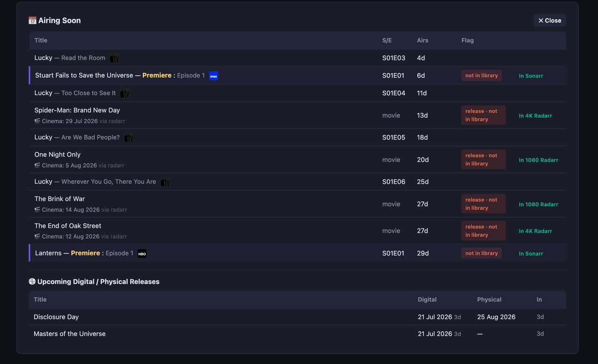Click the Airs column header

(x=423, y=40)
